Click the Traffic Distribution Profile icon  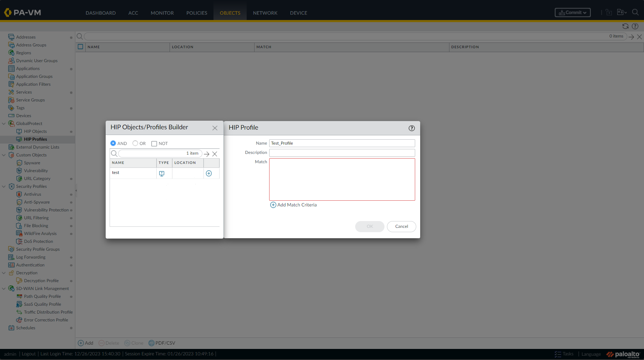pos(19,312)
